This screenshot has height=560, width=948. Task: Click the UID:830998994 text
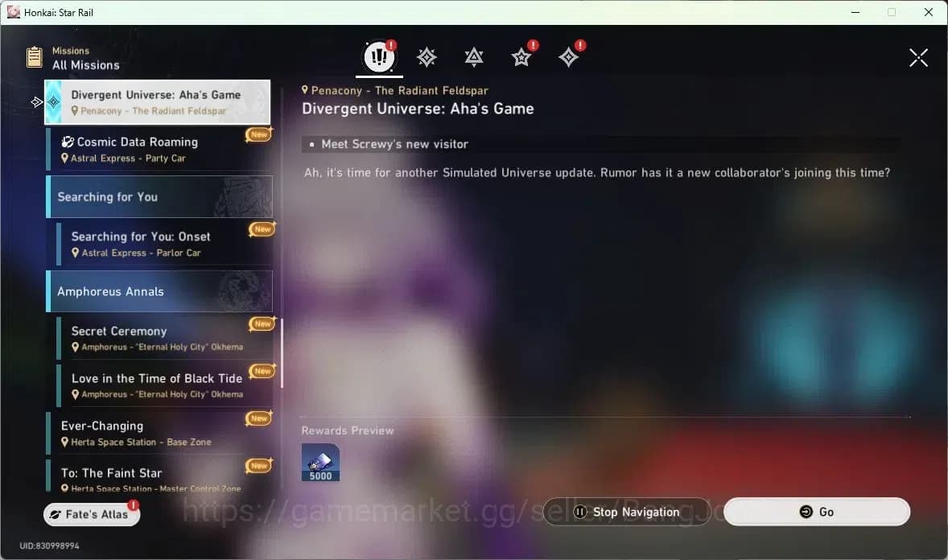pos(50,546)
